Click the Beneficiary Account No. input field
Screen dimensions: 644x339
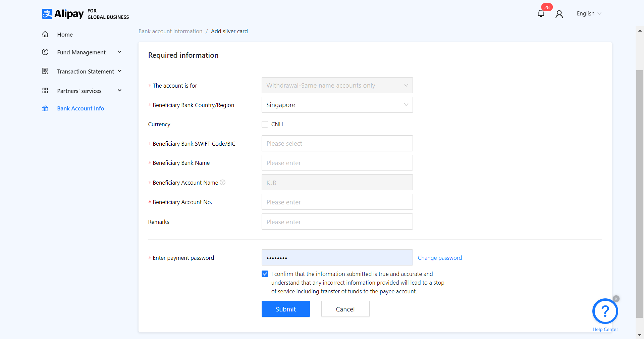coord(337,202)
